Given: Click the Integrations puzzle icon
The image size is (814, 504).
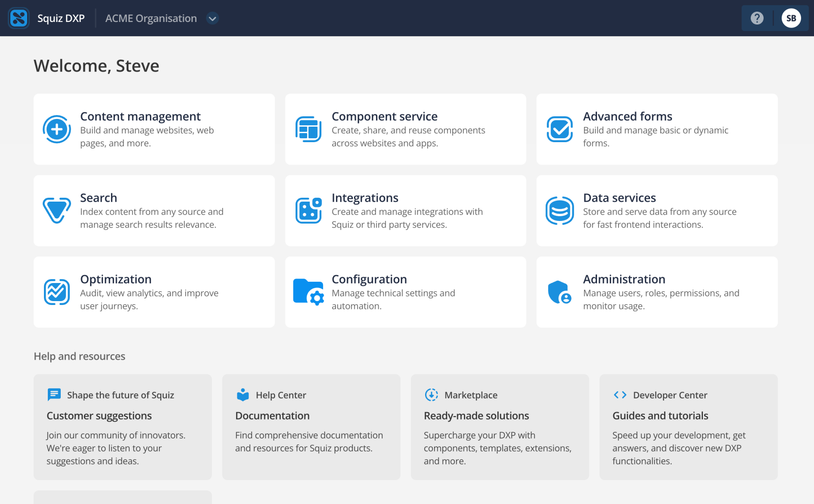Looking at the screenshot, I should tap(308, 210).
